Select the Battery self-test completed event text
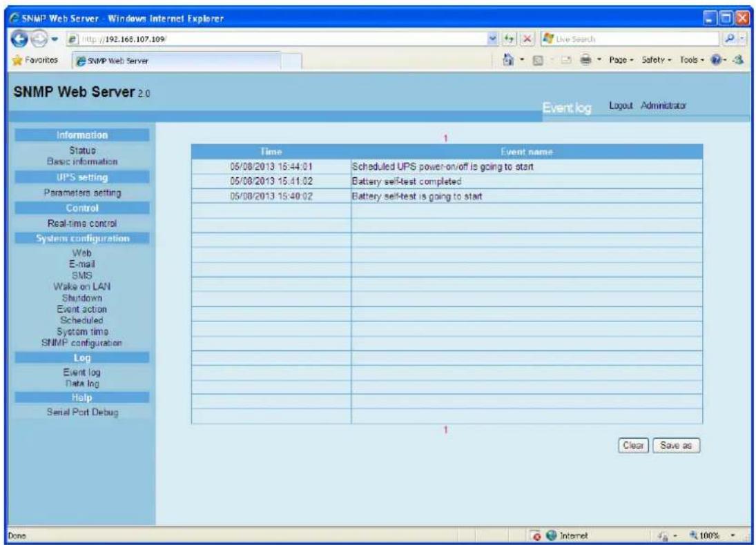Screen dimensions: 756x545 (x=407, y=181)
